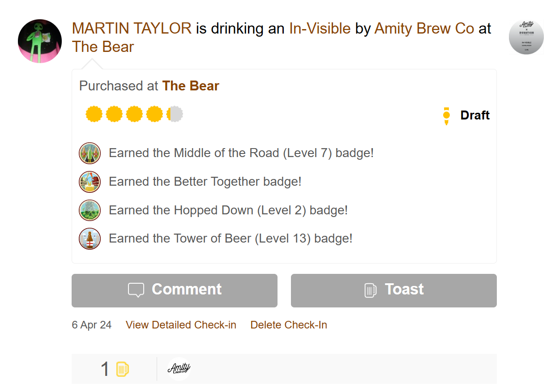Click the Amity Brew Co logo avatar

(179, 369)
